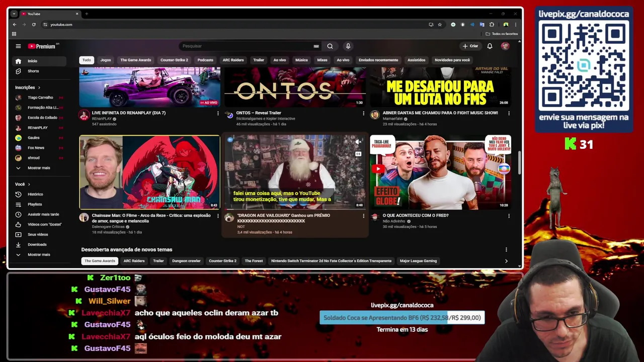Select the Podcasts filter chip

[x=205, y=60]
